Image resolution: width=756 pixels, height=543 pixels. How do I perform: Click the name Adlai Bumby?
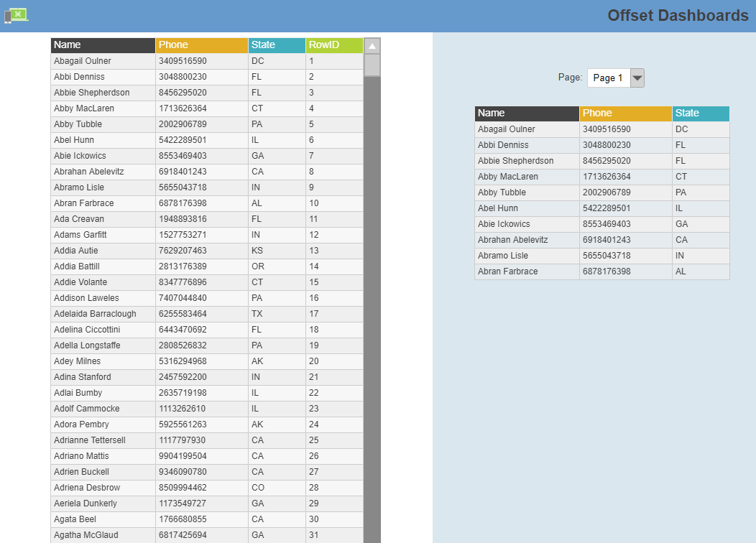78,393
